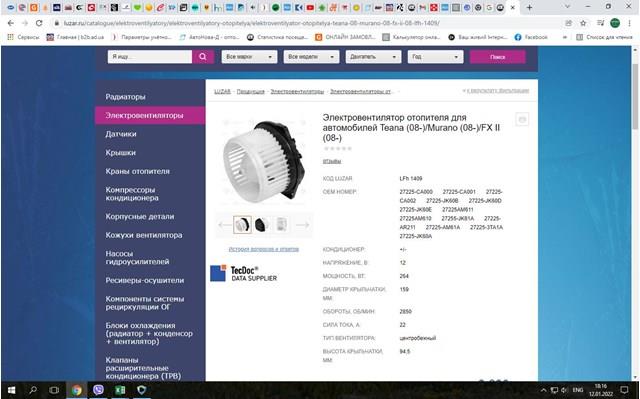Expand the Chrome tab search chevron
The height and width of the screenshot is (399, 640).
click(x=567, y=7)
